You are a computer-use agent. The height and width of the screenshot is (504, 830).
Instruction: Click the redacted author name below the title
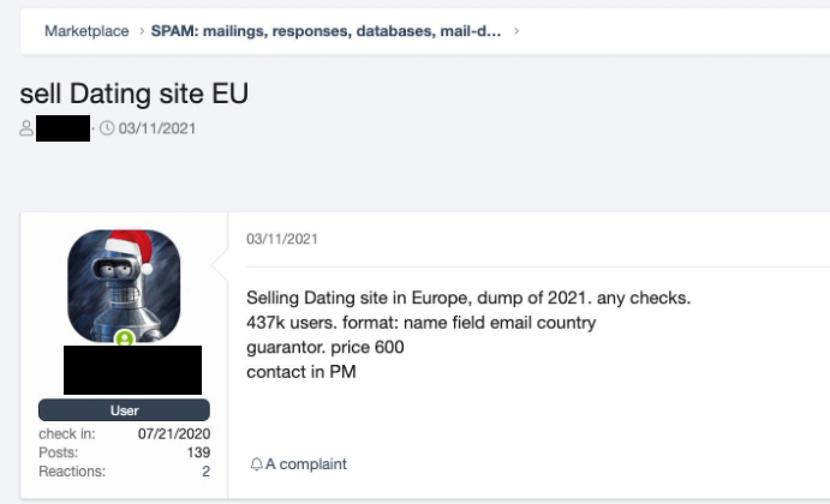tap(62, 128)
